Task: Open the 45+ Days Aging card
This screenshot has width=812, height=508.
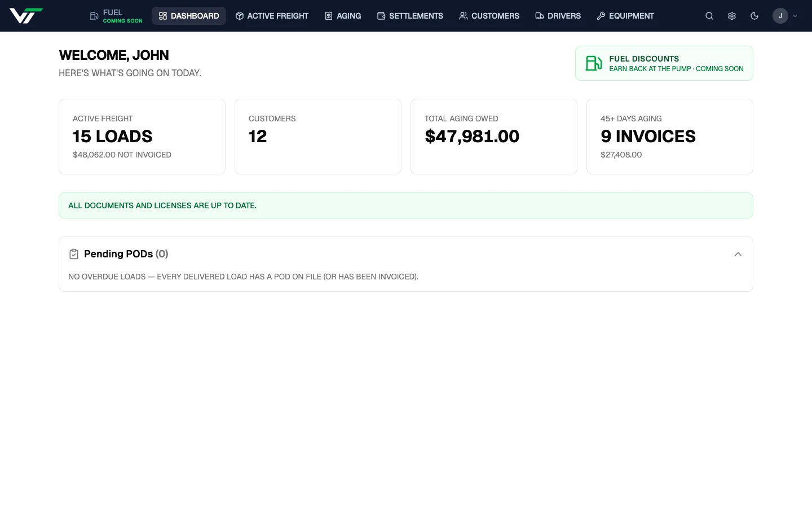Action: coord(670,137)
